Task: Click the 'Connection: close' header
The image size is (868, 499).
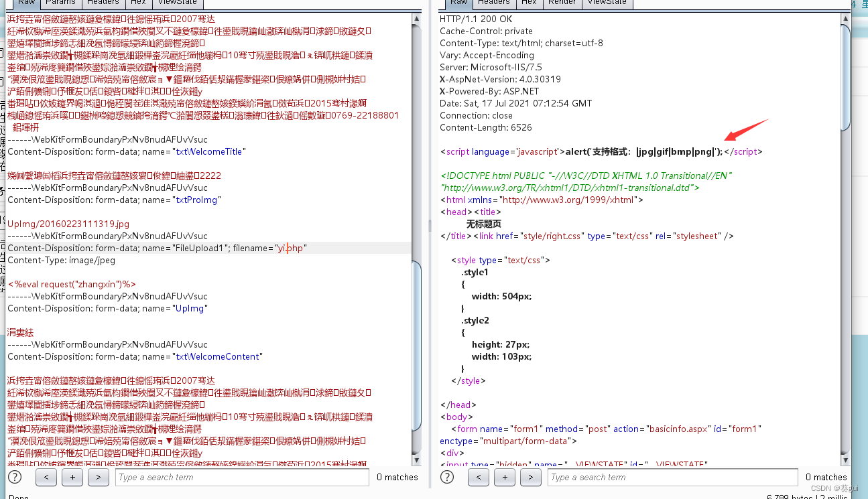Action: click(476, 115)
